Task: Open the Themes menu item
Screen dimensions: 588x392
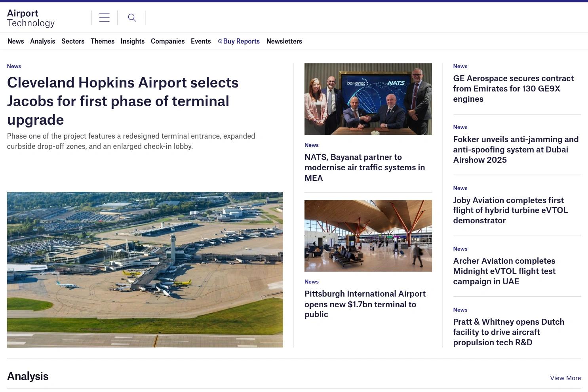Action: coord(103,41)
